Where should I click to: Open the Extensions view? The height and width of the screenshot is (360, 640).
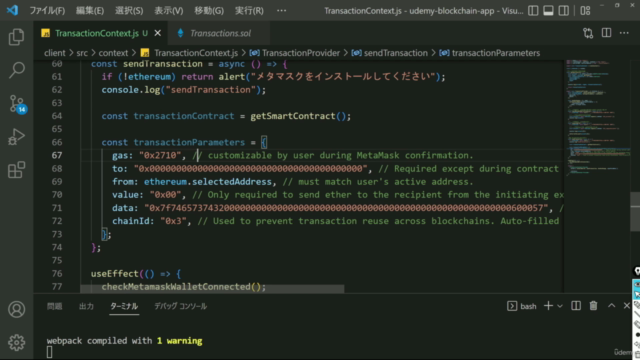(x=16, y=170)
